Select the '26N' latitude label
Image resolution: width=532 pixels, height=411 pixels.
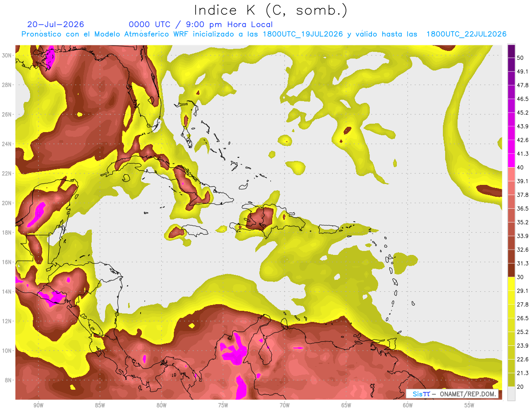click(x=7, y=114)
